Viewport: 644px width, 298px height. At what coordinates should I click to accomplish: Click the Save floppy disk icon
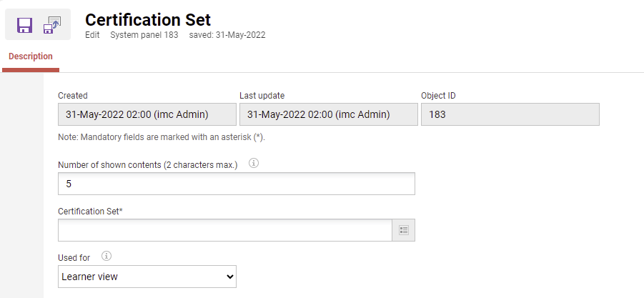24,25
